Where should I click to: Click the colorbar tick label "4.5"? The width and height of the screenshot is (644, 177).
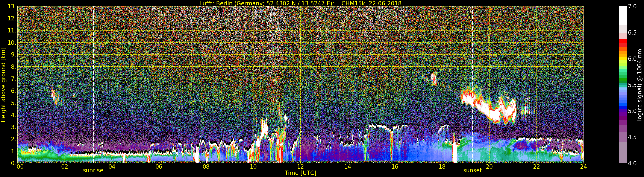pyautogui.click(x=632, y=137)
